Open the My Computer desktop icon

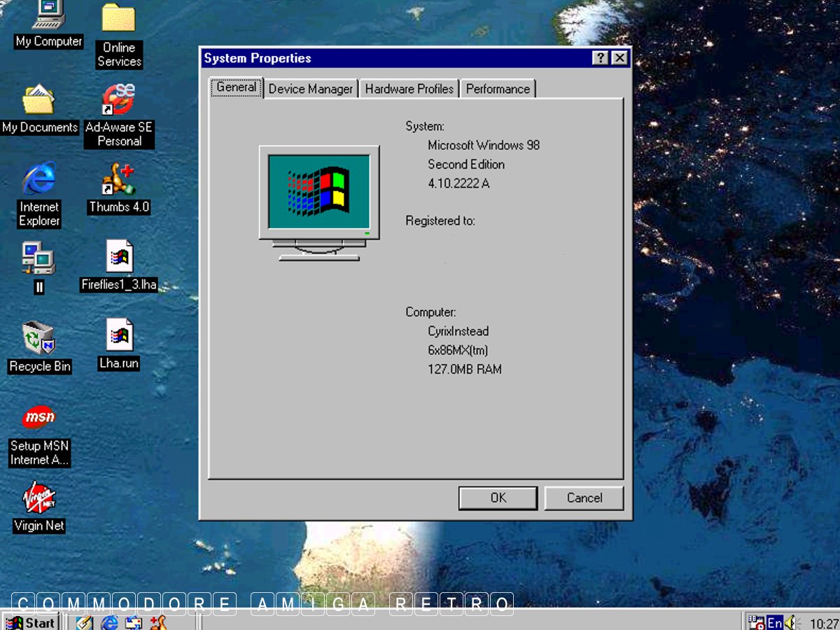click(x=48, y=17)
